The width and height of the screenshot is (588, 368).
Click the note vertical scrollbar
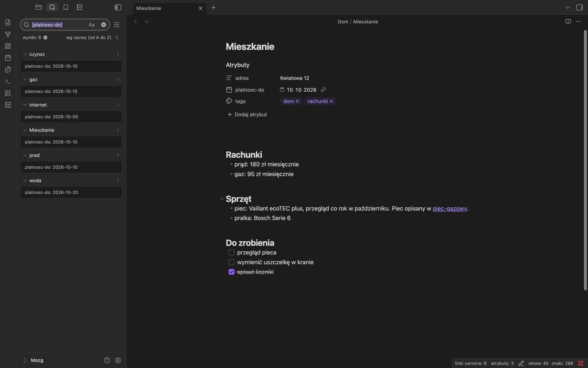[x=585, y=160]
